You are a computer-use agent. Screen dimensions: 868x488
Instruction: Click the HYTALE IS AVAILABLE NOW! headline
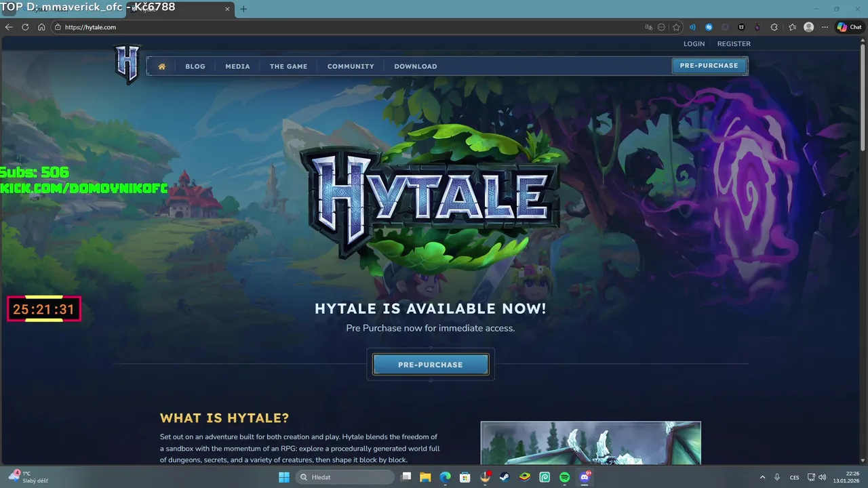coord(431,308)
